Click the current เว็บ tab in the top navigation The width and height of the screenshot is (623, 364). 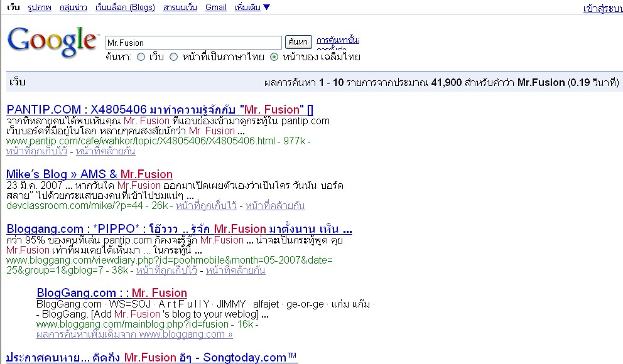point(13,8)
